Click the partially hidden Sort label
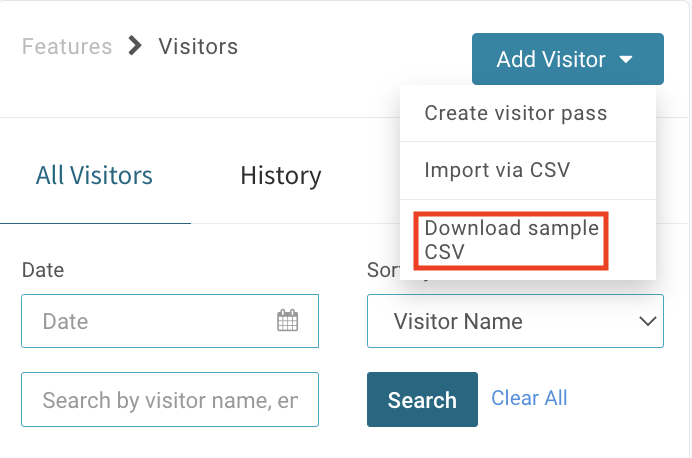The height and width of the screenshot is (458, 692). 383,270
